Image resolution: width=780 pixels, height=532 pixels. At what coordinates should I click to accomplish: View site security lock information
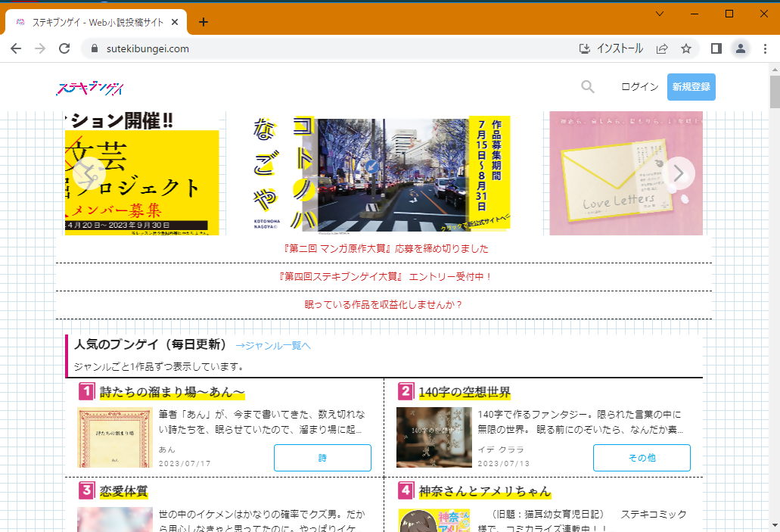click(x=95, y=48)
